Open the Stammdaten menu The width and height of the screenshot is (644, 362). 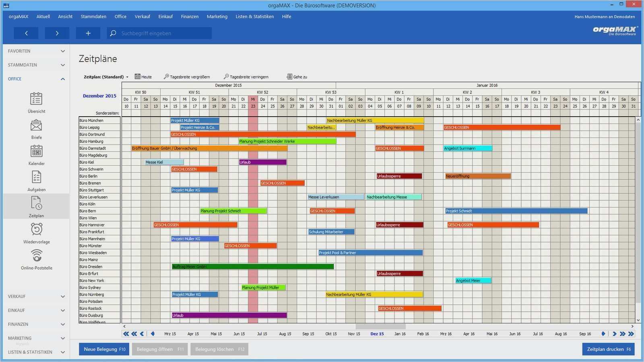point(93,16)
